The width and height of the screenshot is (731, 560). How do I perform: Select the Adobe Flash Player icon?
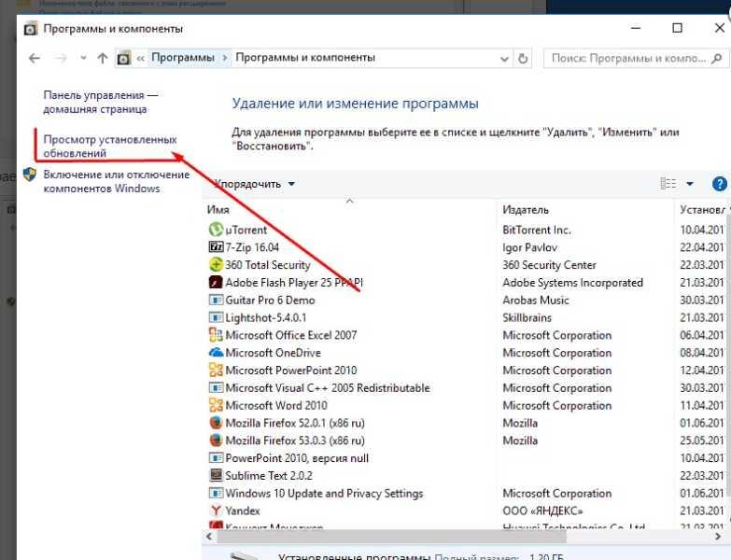pos(216,282)
